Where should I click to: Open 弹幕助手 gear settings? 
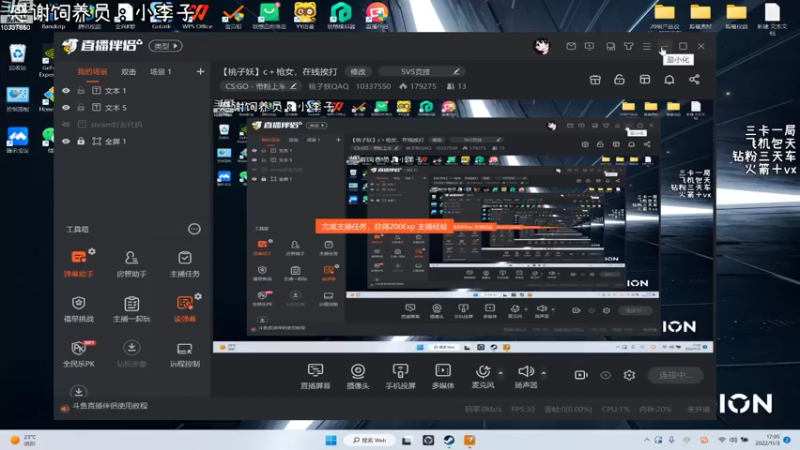click(92, 252)
